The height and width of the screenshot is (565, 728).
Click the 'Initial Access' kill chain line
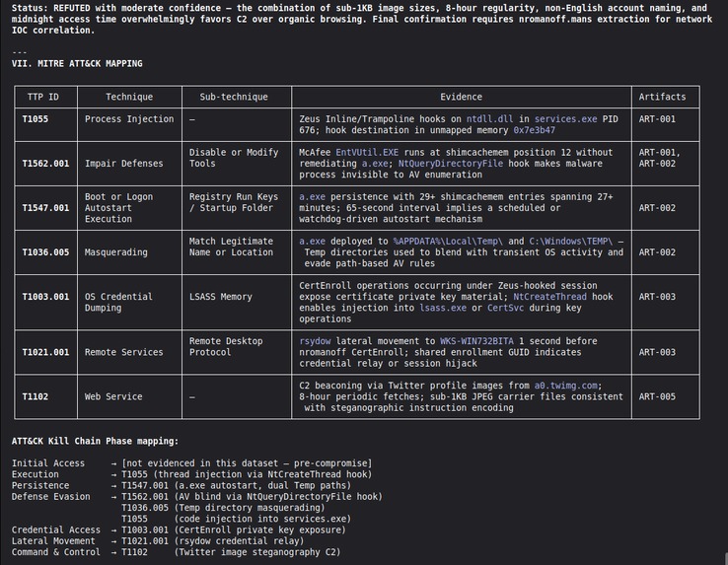[x=191, y=463]
